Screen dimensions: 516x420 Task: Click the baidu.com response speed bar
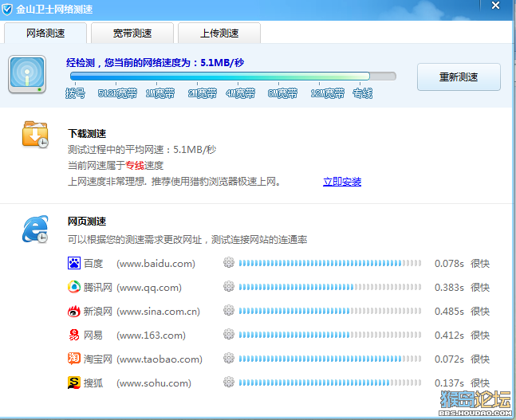point(330,263)
